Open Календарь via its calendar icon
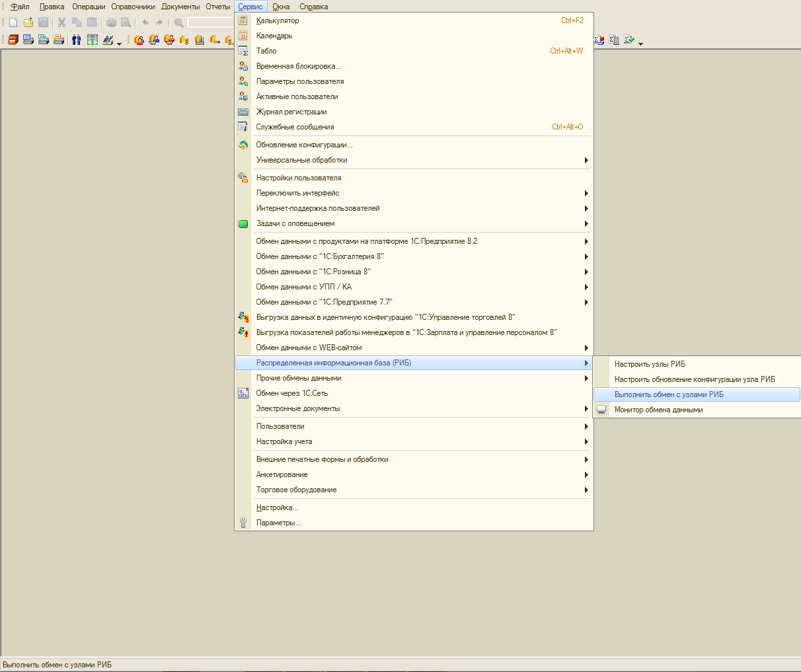The image size is (801, 672). click(243, 36)
